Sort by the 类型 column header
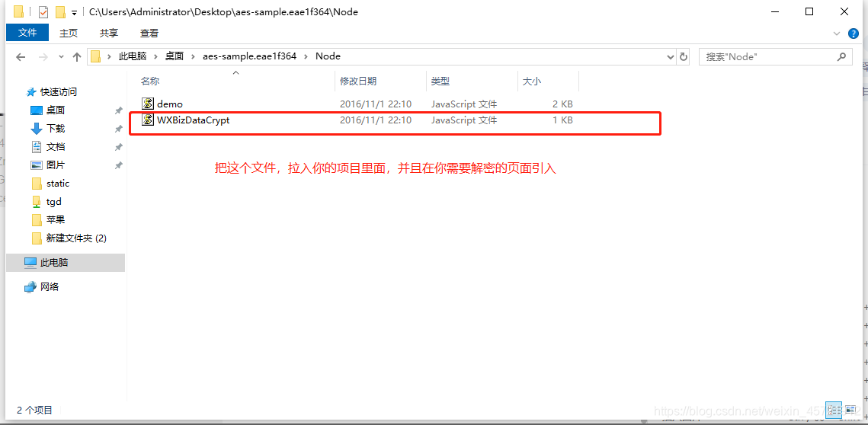 440,81
